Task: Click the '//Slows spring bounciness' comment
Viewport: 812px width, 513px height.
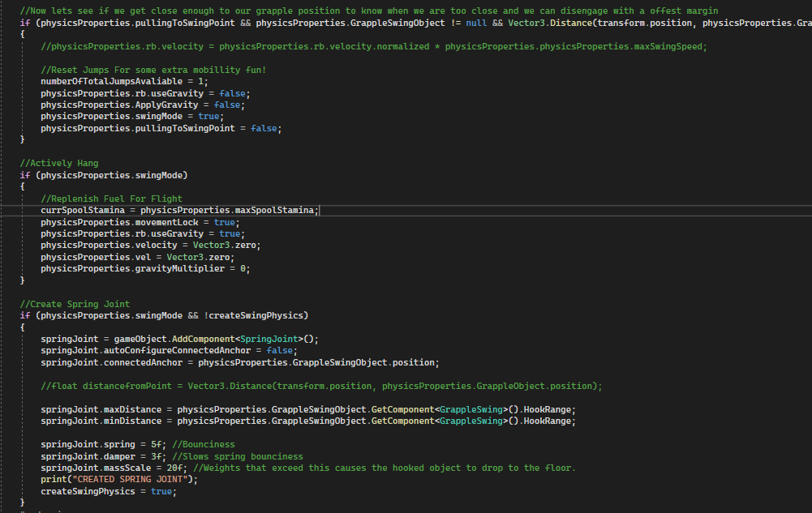Action: pyautogui.click(x=238, y=456)
